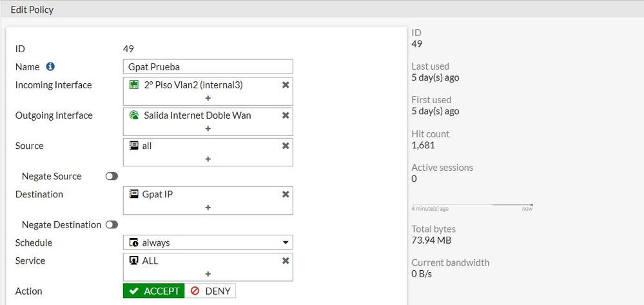Viewport: 644px width, 305px height.
Task: Click the Edit Policy title
Action: click(32, 10)
